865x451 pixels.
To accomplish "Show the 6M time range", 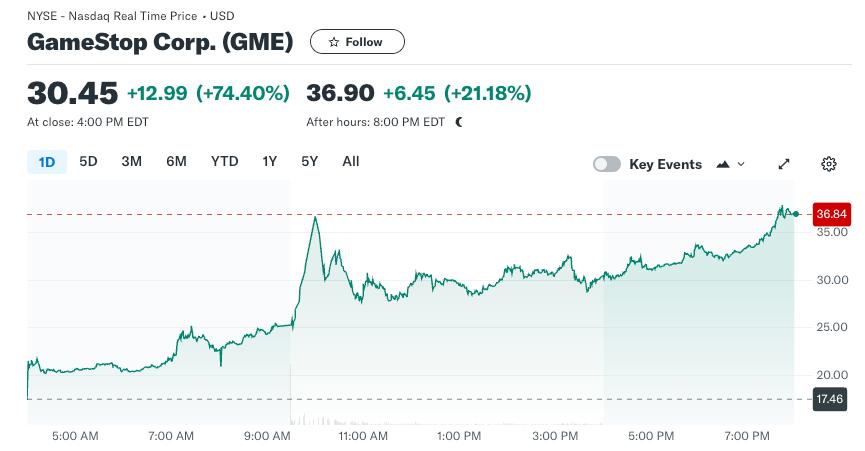I will [176, 162].
